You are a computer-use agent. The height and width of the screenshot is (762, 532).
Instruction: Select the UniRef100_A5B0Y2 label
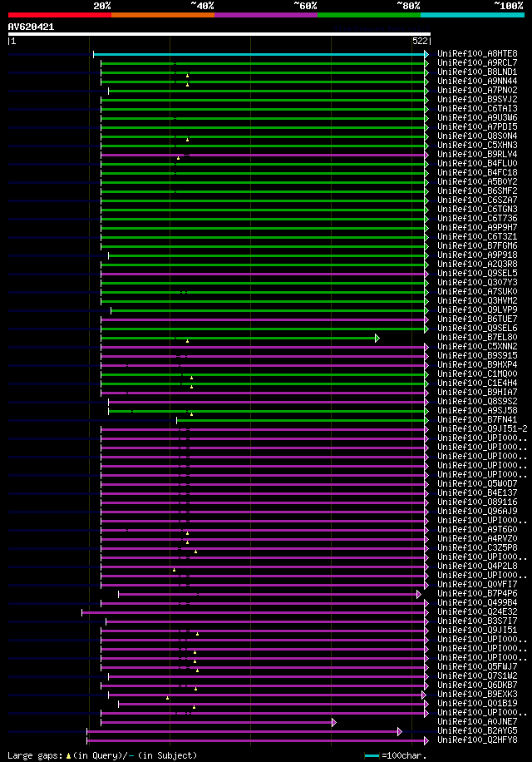click(477, 181)
